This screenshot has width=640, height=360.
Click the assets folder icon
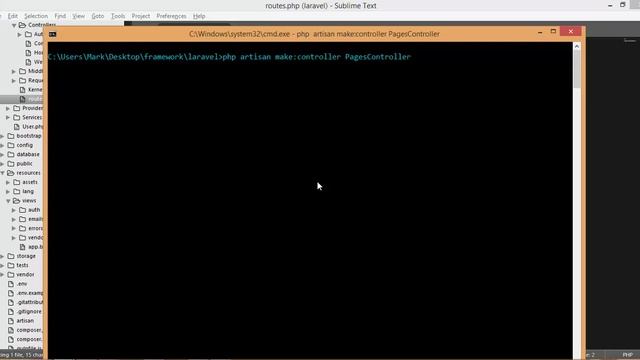17,182
